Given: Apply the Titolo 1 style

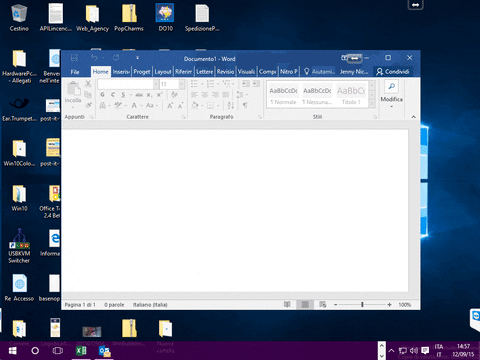Looking at the screenshot, I should (351, 95).
